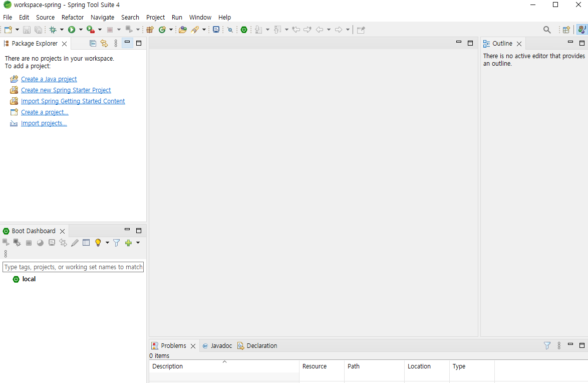Toggle Skip All Breakpoints icon

point(230,30)
